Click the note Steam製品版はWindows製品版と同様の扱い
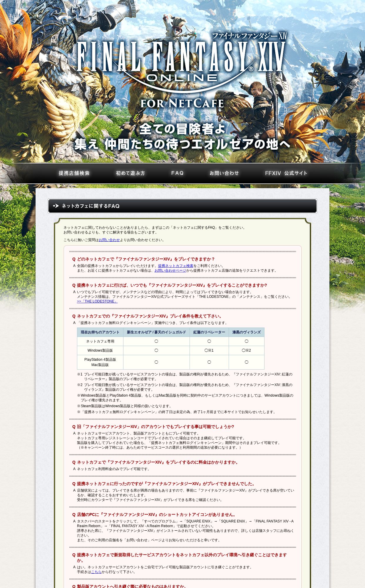 click(x=125, y=406)
